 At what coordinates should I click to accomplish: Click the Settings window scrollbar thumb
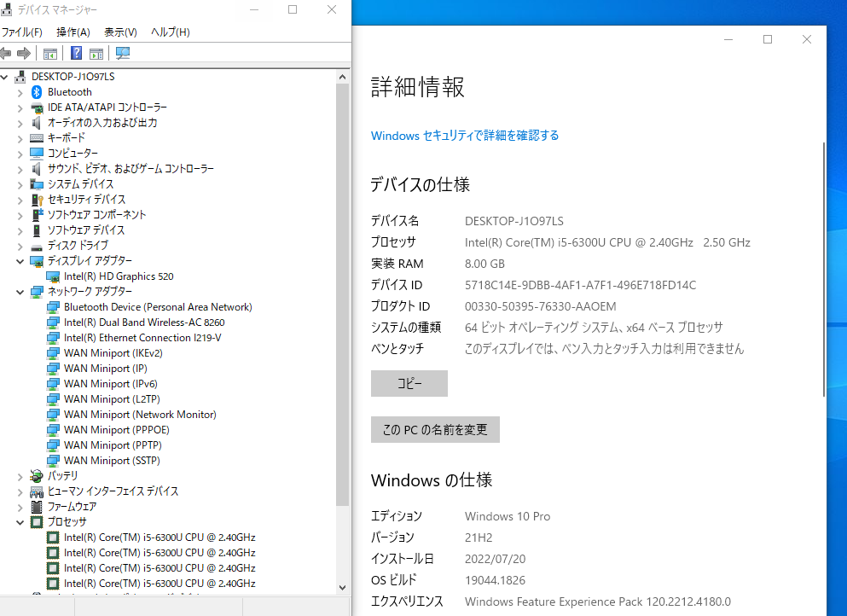pos(824,270)
